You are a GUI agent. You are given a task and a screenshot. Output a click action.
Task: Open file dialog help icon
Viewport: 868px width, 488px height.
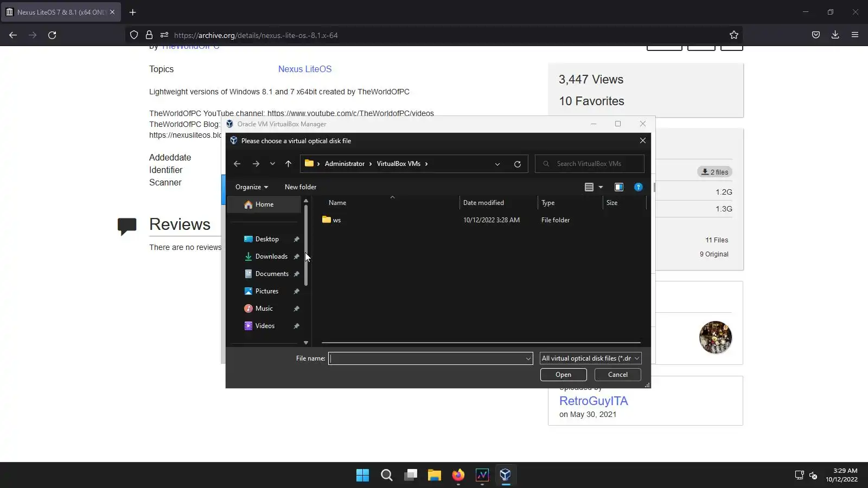[639, 187]
